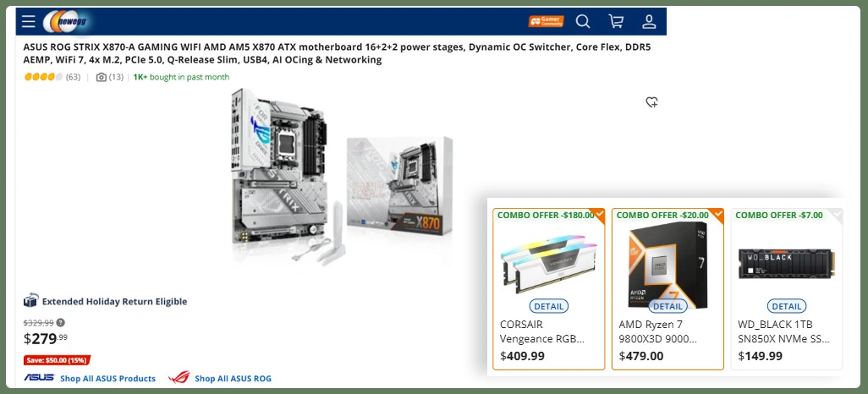Uncheck the AMD Ryzen 7 combo offer
Image resolution: width=868 pixels, height=394 pixels.
pyautogui.click(x=718, y=215)
